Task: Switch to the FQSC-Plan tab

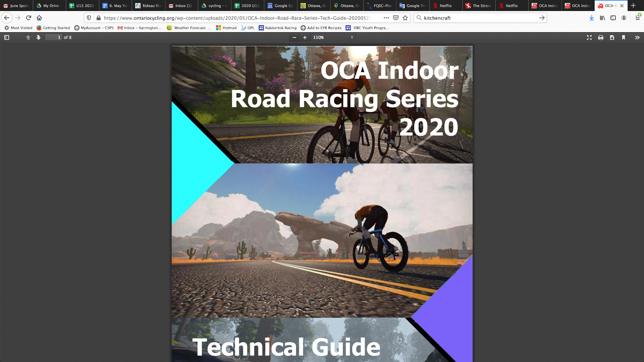Action: pos(380,6)
